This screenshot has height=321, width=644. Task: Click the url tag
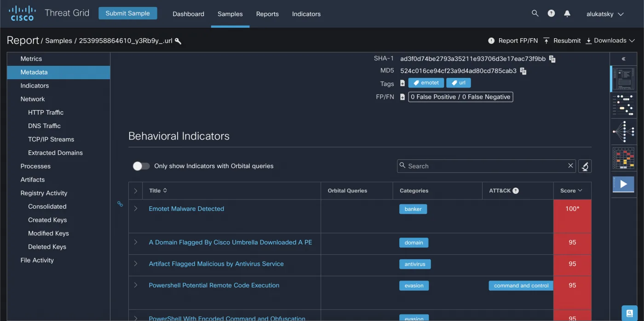coord(459,83)
